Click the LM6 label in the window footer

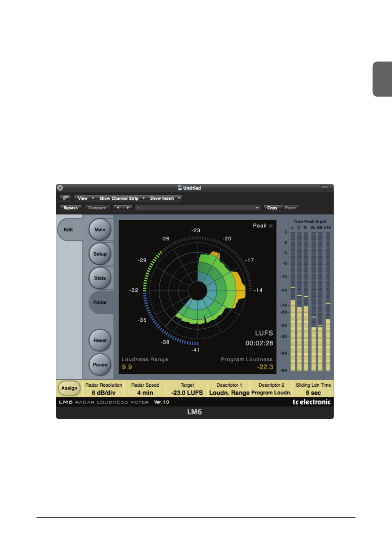coord(195,412)
